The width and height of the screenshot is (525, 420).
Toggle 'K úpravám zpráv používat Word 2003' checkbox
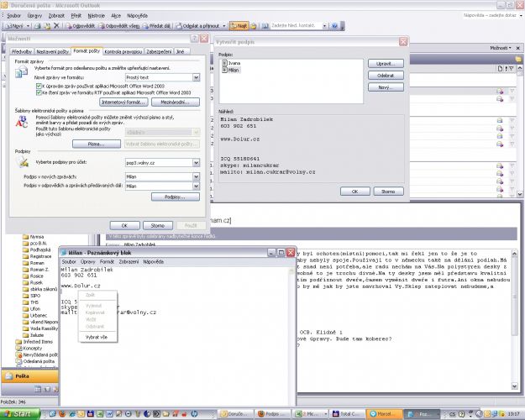pos(39,86)
